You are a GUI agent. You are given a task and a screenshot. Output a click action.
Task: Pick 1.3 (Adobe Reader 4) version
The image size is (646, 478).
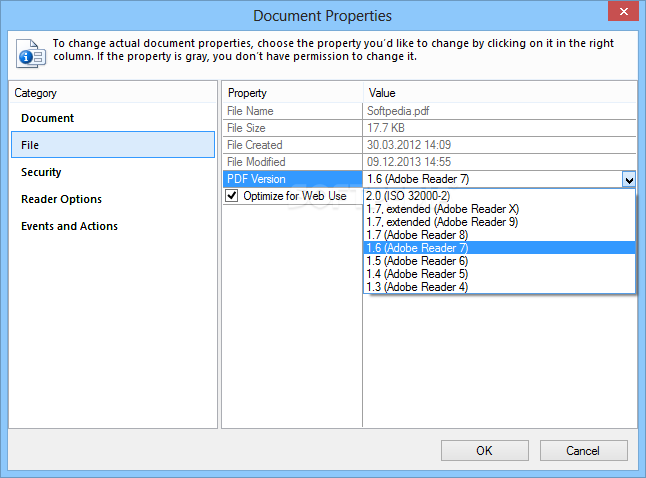point(499,287)
